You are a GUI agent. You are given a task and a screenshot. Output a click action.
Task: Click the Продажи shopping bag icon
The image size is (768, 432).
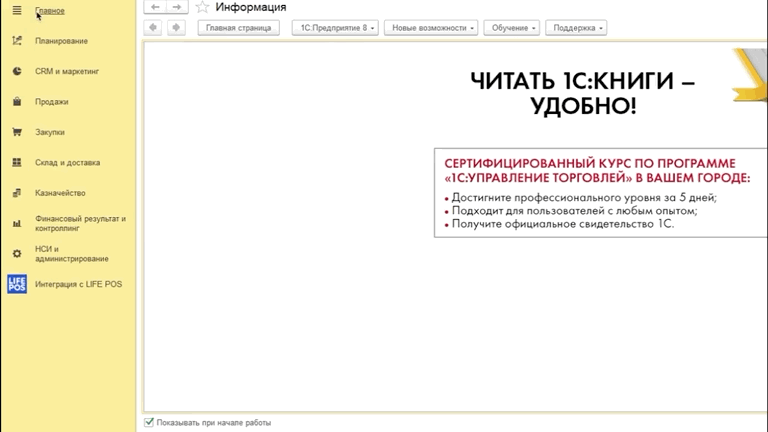[17, 101]
